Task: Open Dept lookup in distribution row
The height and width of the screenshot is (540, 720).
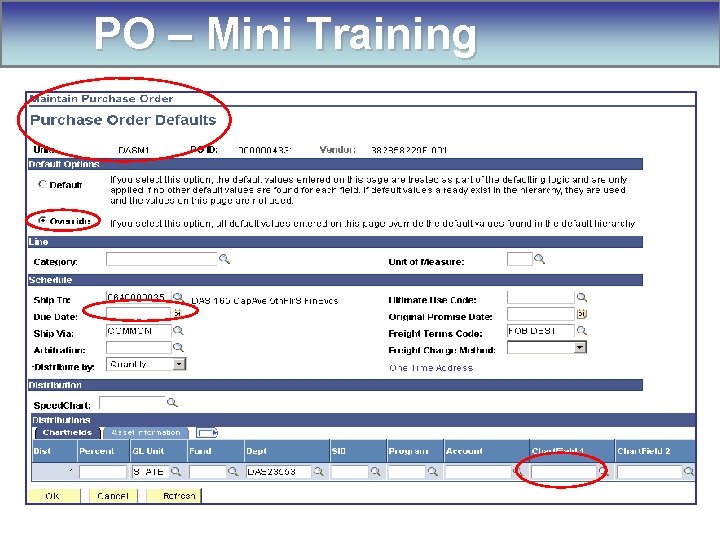Action: tap(318, 472)
